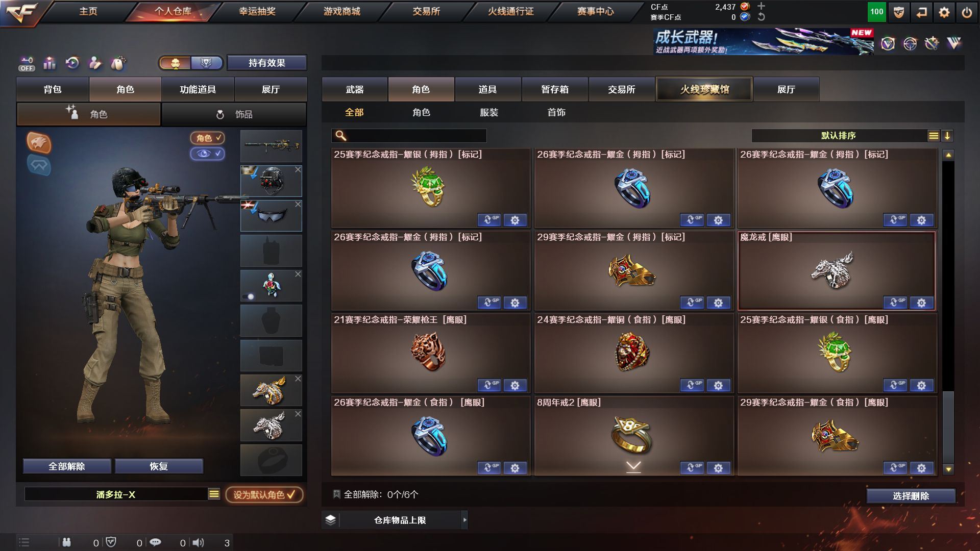Click the mouse icon in the left toolbar
Image resolution: width=980 pixels, height=551 pixels.
pos(118,63)
